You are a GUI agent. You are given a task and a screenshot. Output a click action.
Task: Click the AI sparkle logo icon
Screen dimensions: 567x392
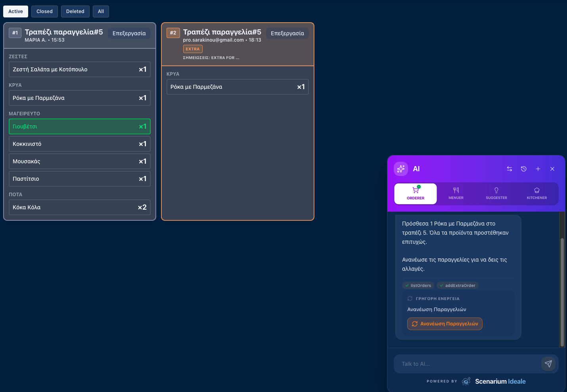401,169
